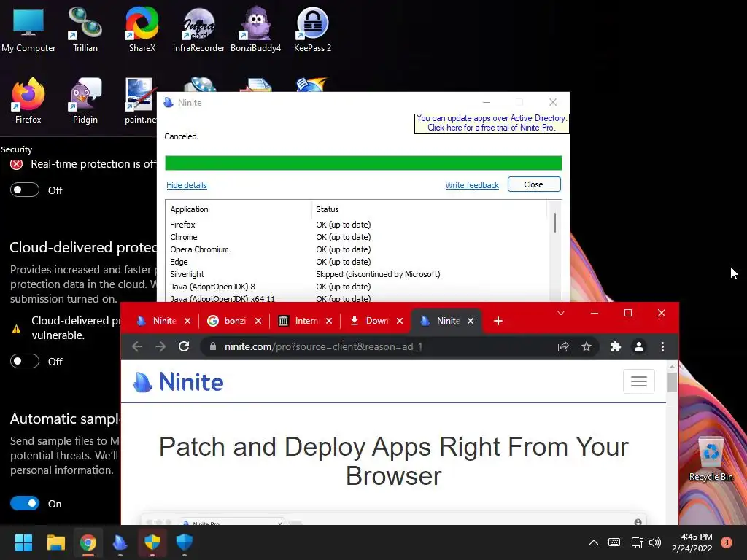The width and height of the screenshot is (747, 560).
Task: Click the Java (AdoptOpenJDK) 8 row
Action: coord(357,287)
